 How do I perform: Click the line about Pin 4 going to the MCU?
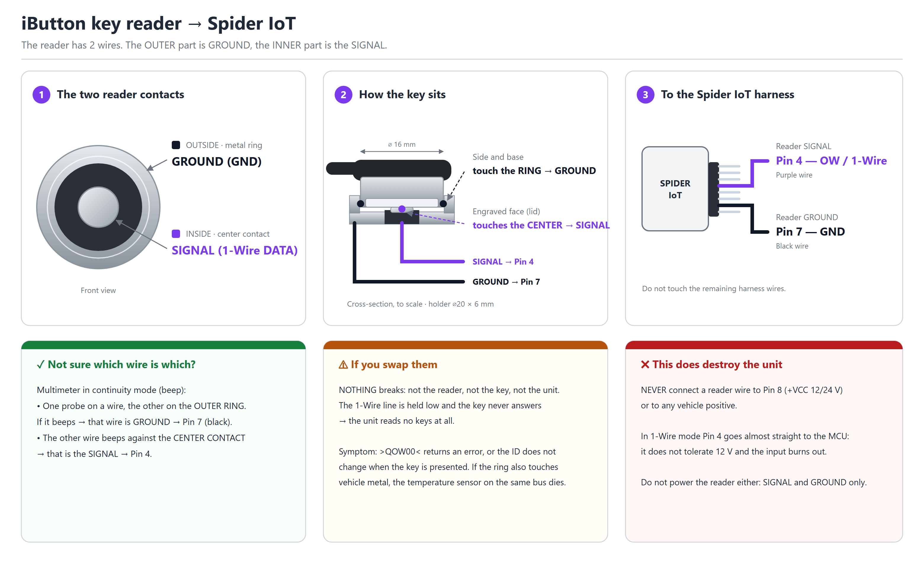pos(745,437)
